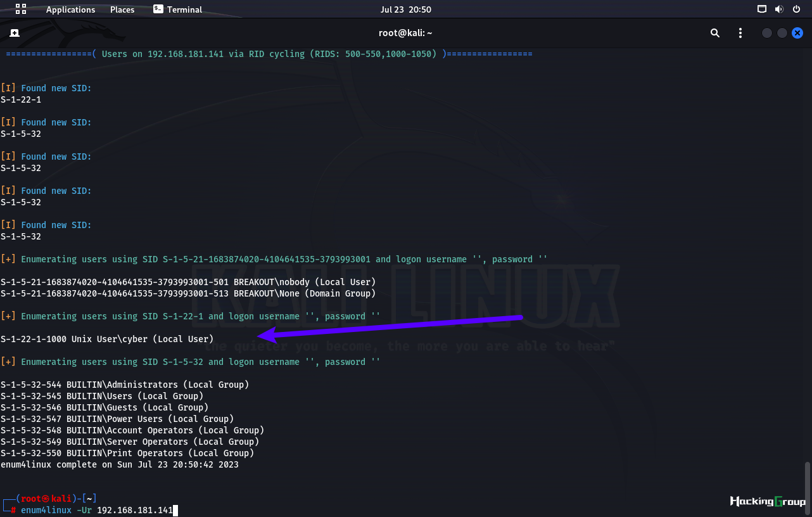Click the BUILTIN\Administrators output line
Viewport: 812px width, 517px height.
pyautogui.click(x=125, y=385)
